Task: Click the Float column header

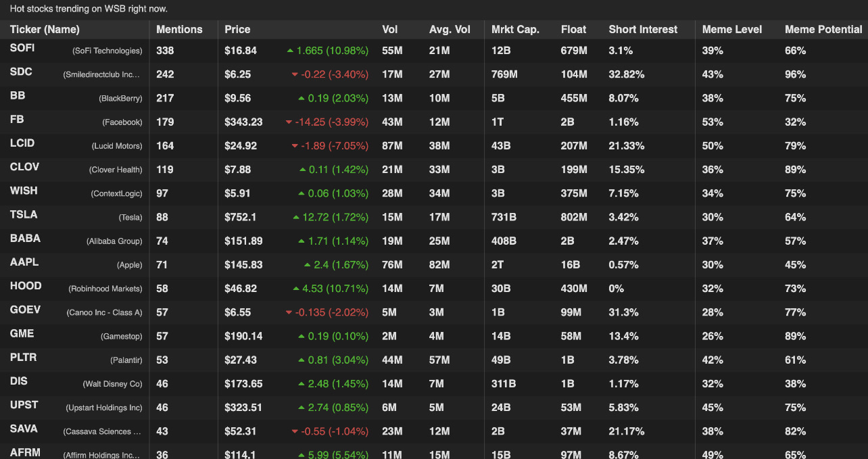Action: [x=573, y=30]
